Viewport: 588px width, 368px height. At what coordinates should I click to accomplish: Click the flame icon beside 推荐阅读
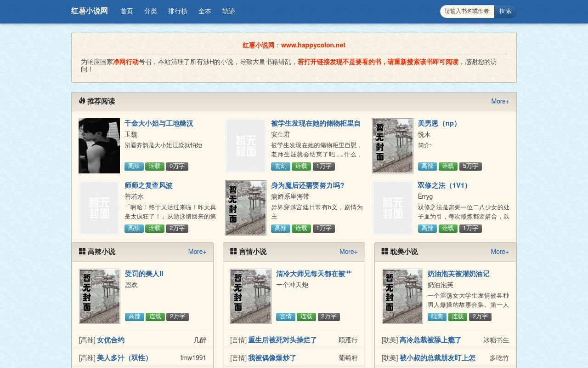click(x=82, y=101)
